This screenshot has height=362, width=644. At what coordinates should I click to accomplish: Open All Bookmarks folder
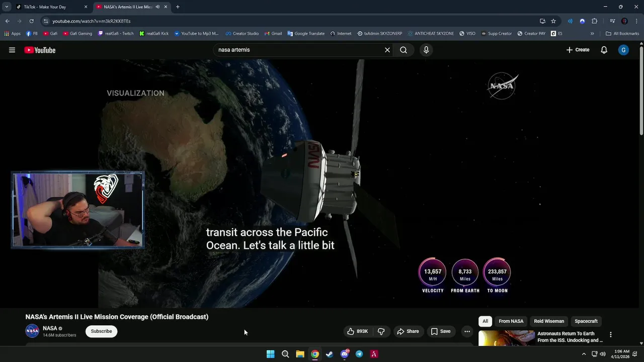click(x=622, y=34)
